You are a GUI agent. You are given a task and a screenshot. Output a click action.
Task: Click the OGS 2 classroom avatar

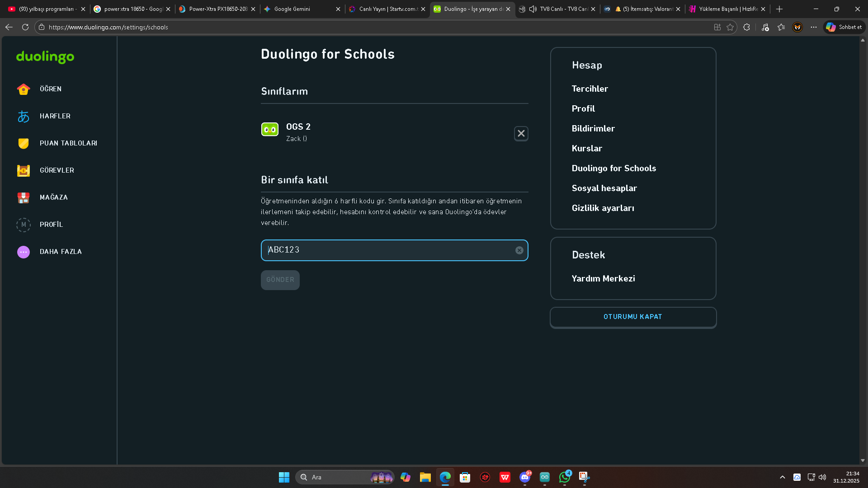[270, 130]
